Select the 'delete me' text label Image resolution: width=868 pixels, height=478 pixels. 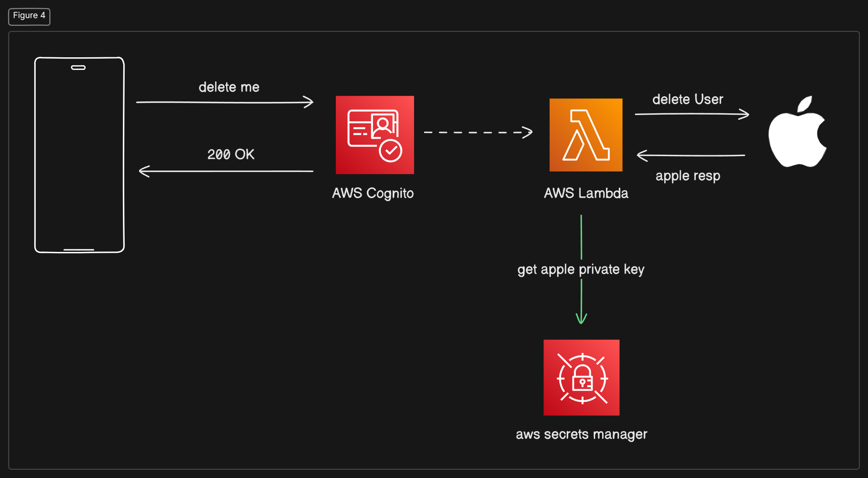pos(229,87)
